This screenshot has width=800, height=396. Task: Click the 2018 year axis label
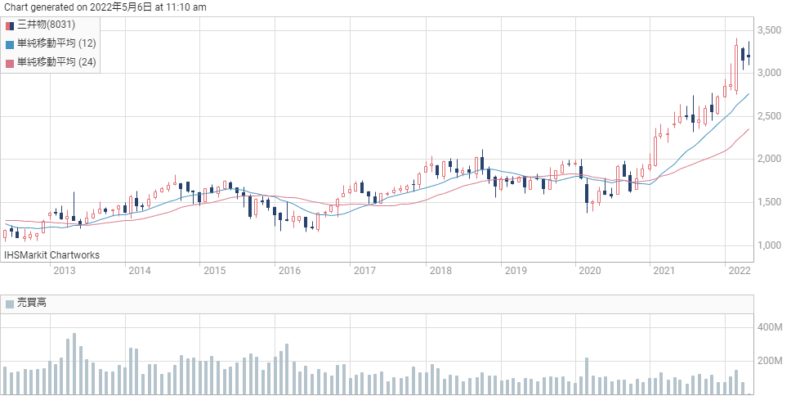pos(440,270)
